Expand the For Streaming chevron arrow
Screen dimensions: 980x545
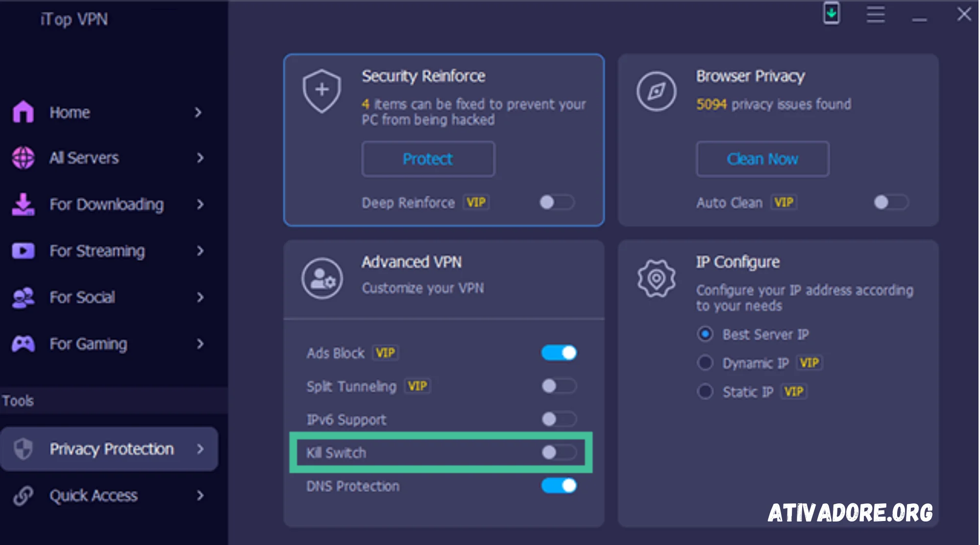click(199, 251)
